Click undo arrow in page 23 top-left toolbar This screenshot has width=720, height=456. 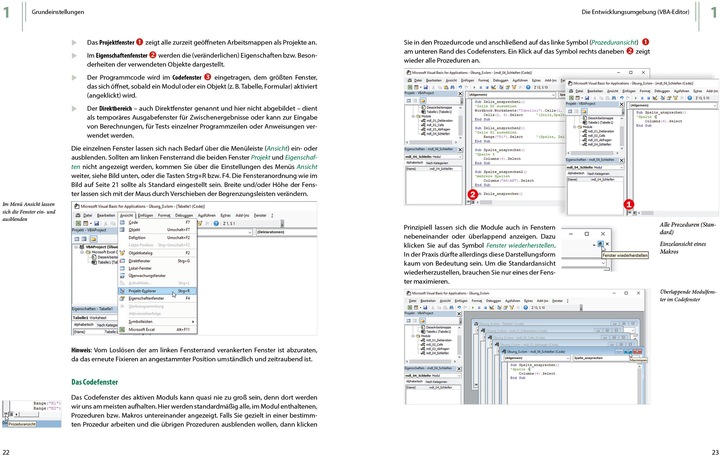460,87
